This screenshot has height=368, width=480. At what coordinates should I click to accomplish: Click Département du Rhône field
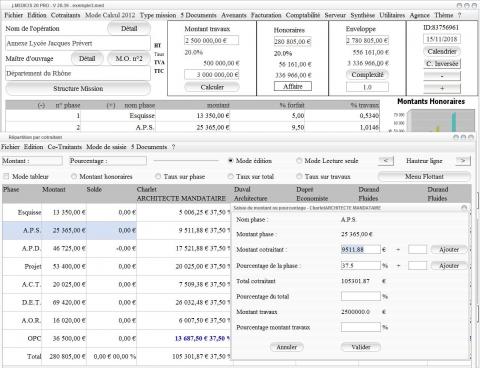tap(78, 73)
